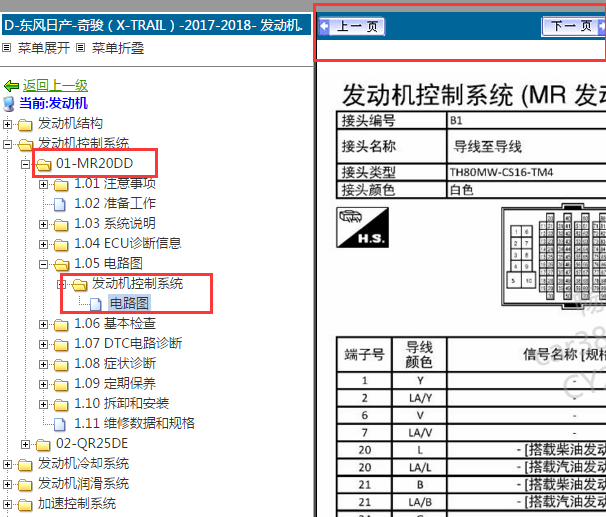
Task: Select the 1.09 定期保养 label
Action: point(115,383)
